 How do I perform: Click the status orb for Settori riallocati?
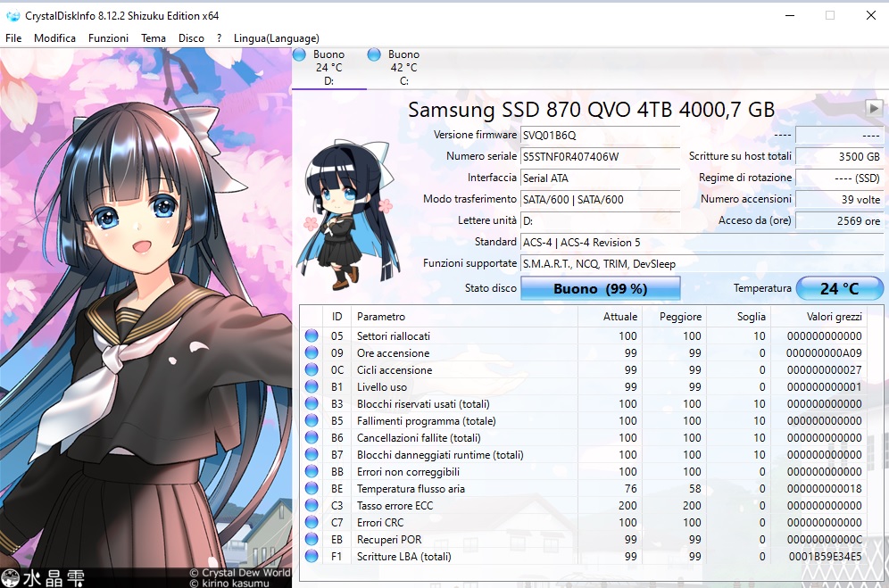(312, 335)
